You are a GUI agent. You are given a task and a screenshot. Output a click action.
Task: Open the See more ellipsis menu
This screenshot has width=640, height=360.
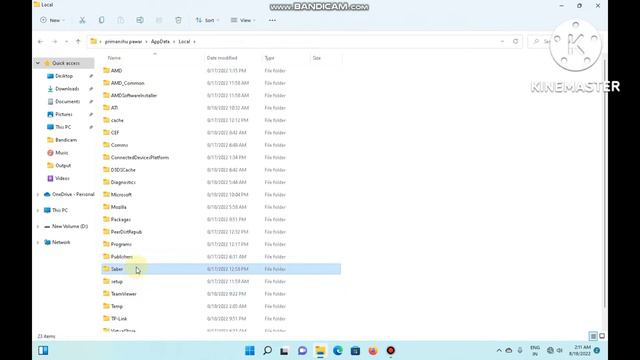(x=272, y=20)
